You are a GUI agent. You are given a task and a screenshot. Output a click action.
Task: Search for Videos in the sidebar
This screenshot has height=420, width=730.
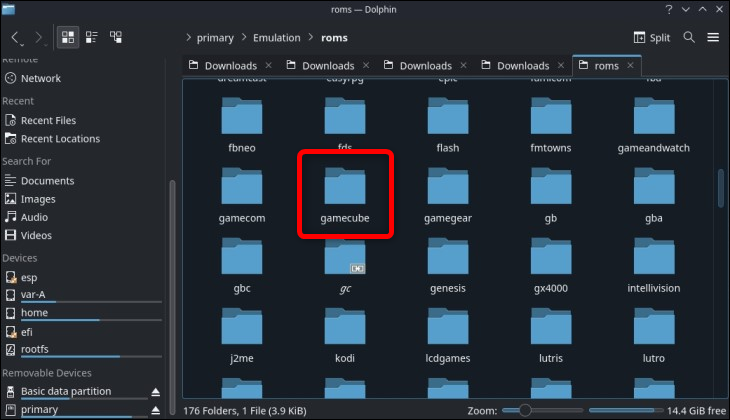36,236
